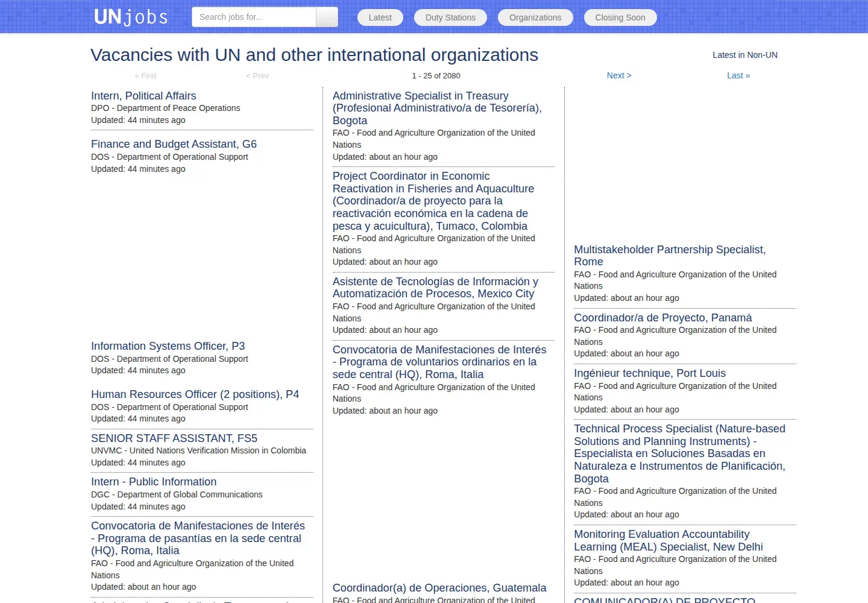Click the First pagination link
Viewport: 868px width, 603px height.
145,76
